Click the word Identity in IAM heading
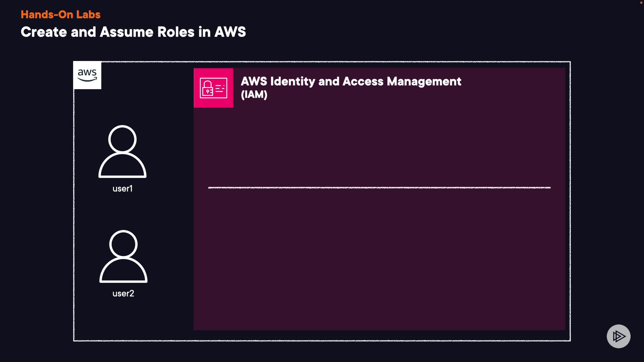The height and width of the screenshot is (362, 644). tap(292, 81)
